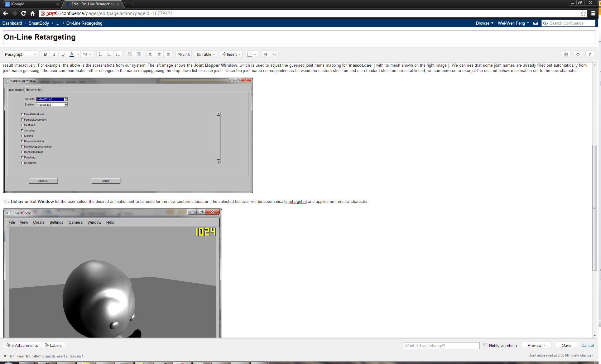Open the more formatting options dropdown
601x364 pixels.
[87, 54]
